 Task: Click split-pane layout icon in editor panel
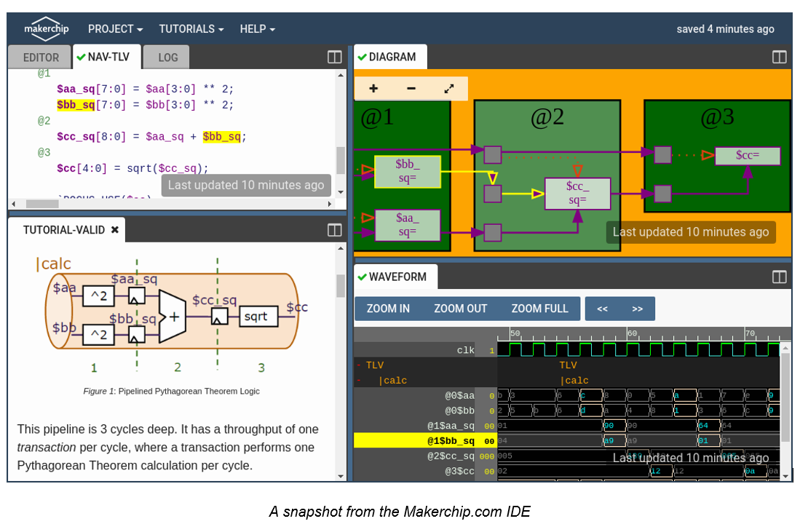coord(335,57)
